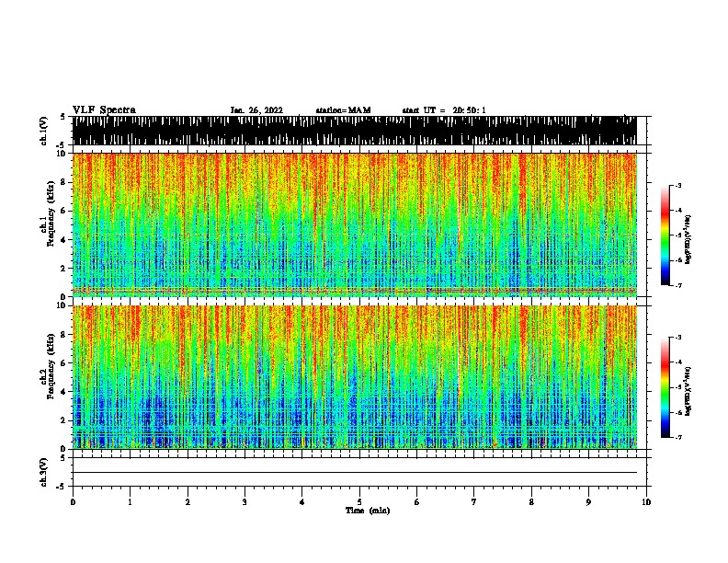Click inside the ch.1 frequency spectrogram panel
This screenshot has width=728, height=563.
click(355, 224)
